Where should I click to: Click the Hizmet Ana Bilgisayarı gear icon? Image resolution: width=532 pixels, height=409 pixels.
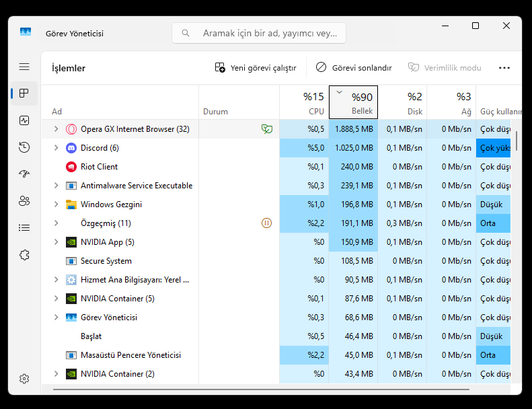pos(71,280)
